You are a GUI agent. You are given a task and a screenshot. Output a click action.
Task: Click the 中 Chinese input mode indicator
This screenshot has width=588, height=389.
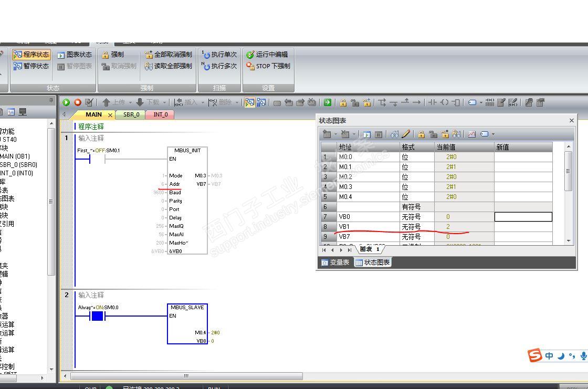549,355
